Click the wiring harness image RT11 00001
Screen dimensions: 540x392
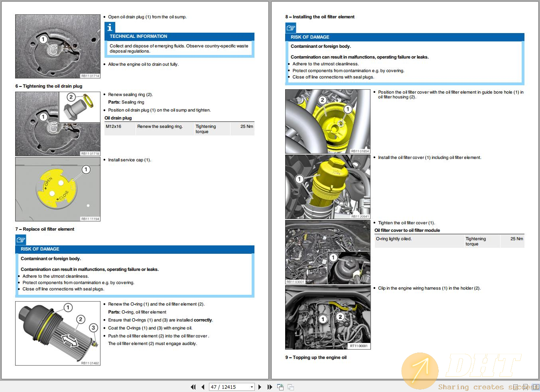tap(328, 318)
